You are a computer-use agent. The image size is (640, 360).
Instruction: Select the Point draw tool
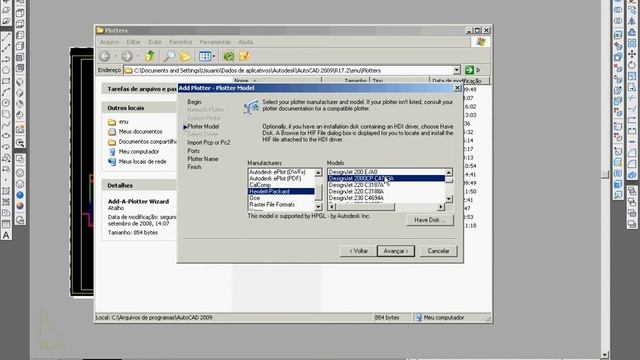tap(6, 180)
